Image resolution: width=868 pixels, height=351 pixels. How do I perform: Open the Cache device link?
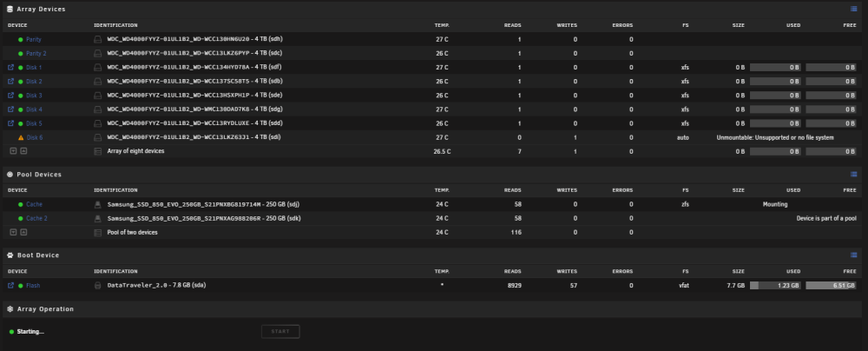pos(34,205)
